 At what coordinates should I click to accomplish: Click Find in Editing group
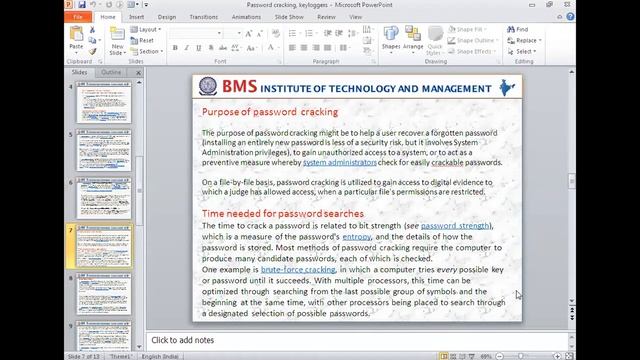coord(518,29)
